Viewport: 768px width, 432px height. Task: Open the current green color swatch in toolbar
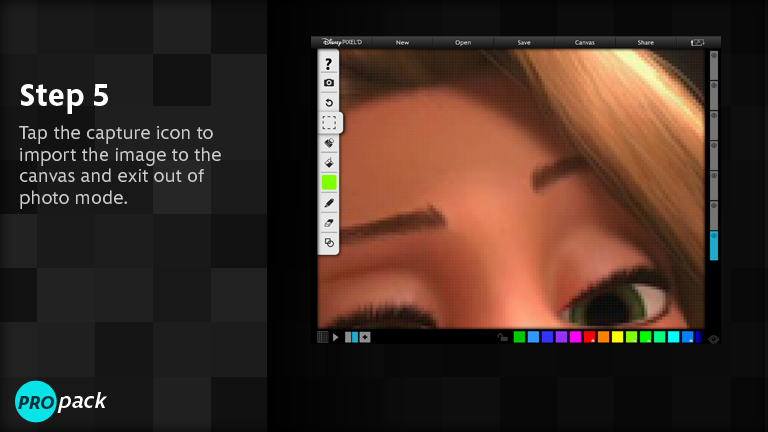[x=329, y=183]
